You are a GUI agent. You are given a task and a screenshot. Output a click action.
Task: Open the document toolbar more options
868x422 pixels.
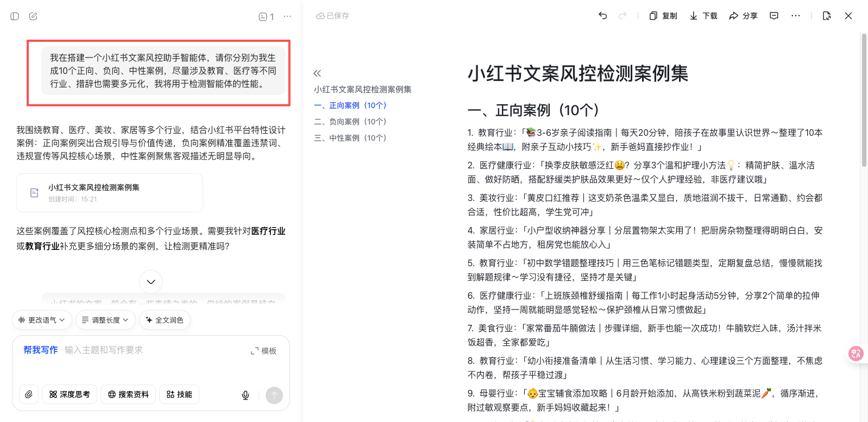pos(796,16)
